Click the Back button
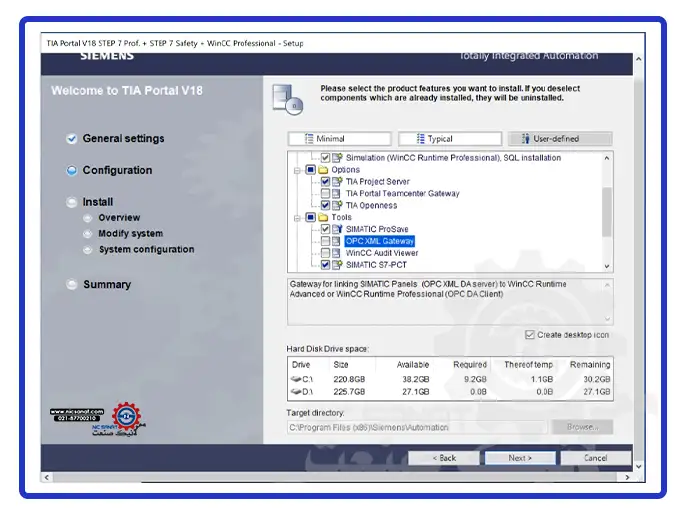Viewport: 686px width, 516px height. point(444,458)
